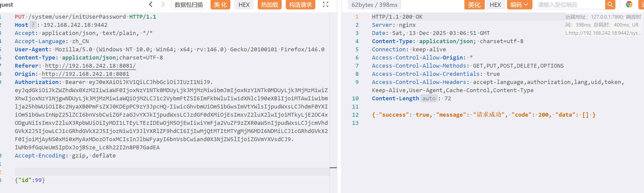Click the 热加载 hot reload button

[269, 5]
